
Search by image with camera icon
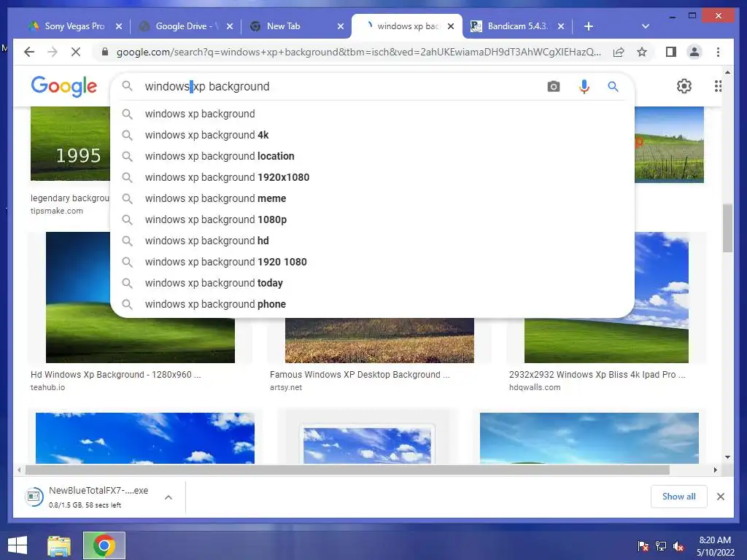point(553,86)
